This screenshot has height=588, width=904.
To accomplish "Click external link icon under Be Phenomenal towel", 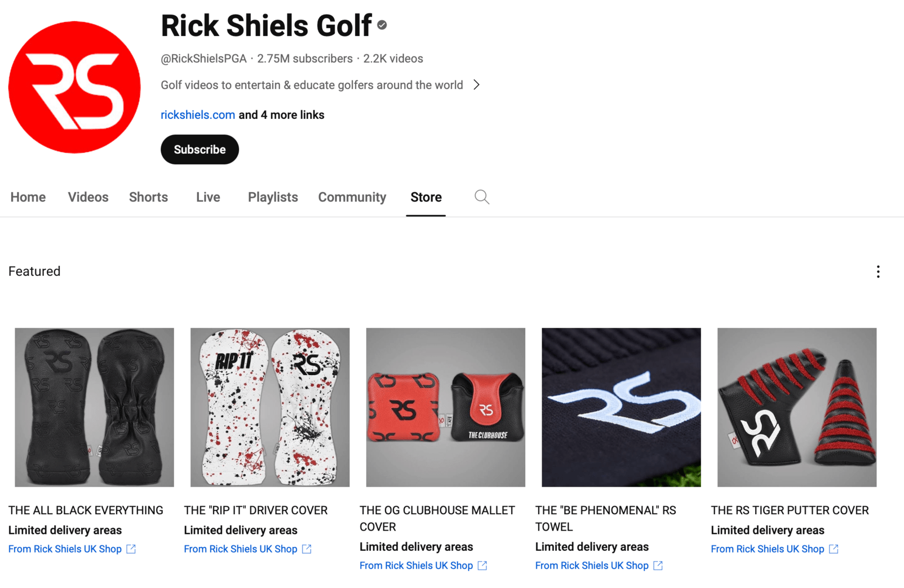I will [x=658, y=565].
